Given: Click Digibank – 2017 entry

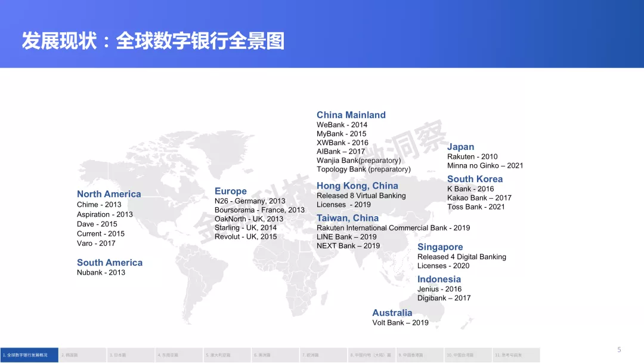Looking at the screenshot, I should pos(444,298).
